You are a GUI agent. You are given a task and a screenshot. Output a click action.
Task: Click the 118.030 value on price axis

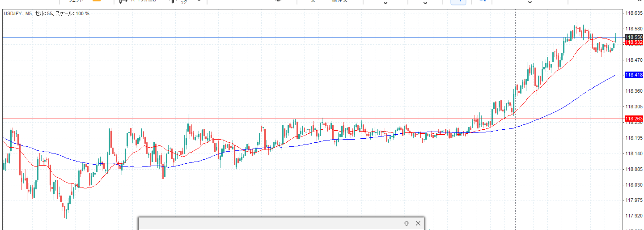click(x=633, y=185)
